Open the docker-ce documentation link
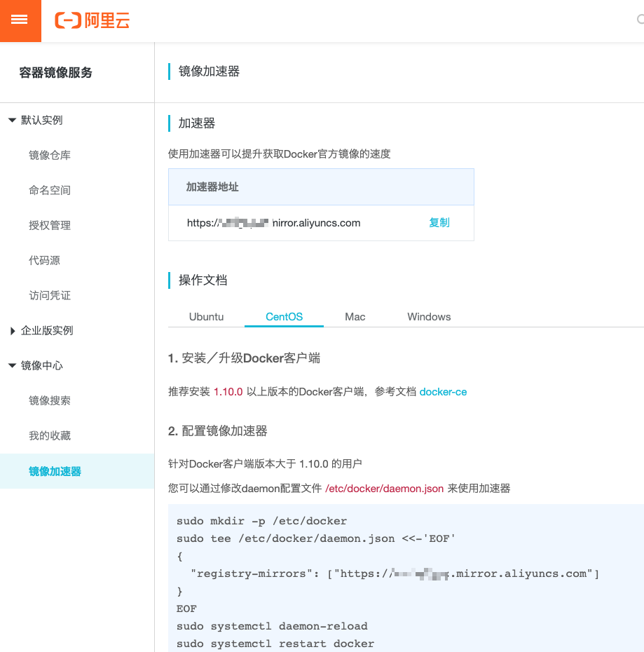The height and width of the screenshot is (652, 644). [443, 392]
